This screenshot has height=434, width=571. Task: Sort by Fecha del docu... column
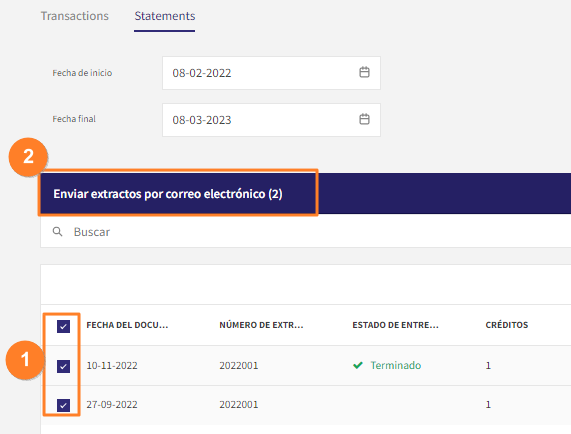pyautogui.click(x=127, y=325)
